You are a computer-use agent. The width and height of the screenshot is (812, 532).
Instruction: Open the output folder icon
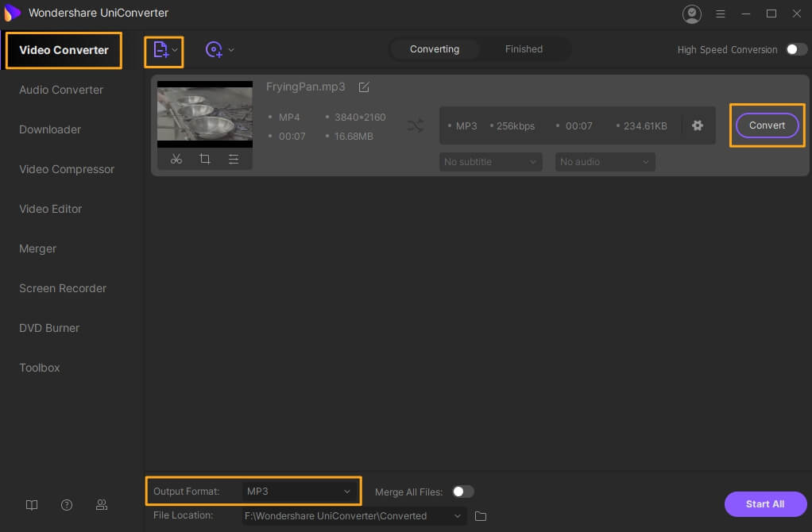click(x=481, y=516)
